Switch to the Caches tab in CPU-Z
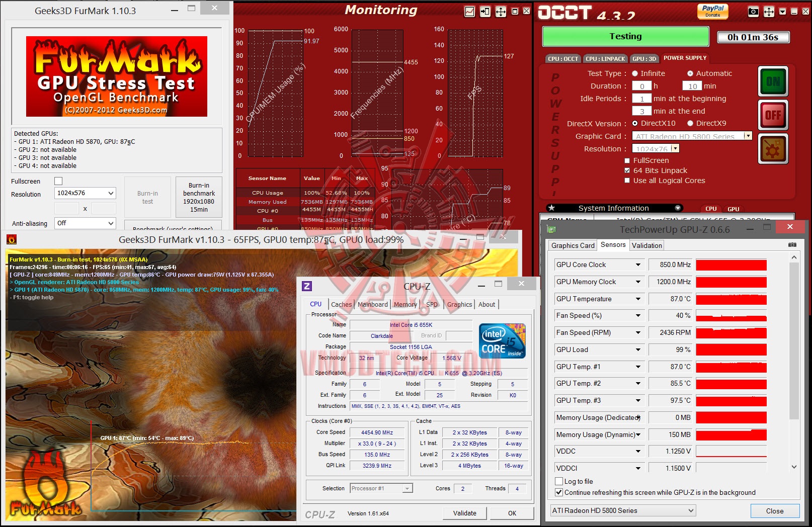This screenshot has height=527, width=812. click(341, 304)
